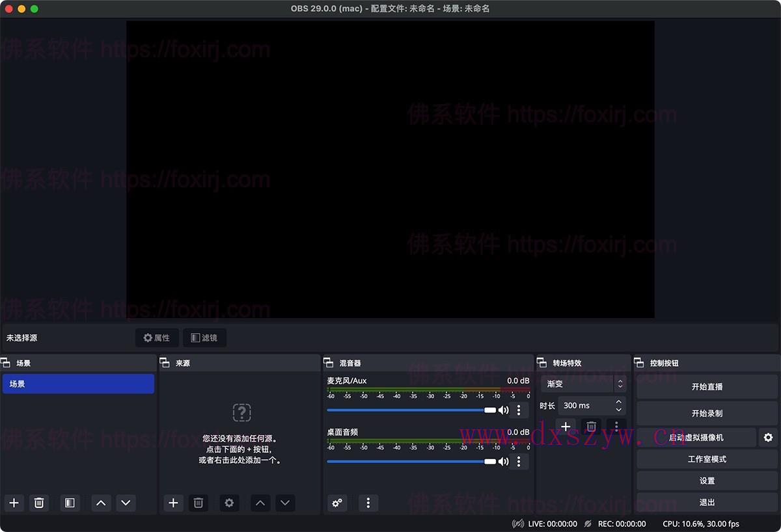Viewport: 781px width, 532px height.
Task: Click the 桌面音频 channel label
Action: (x=342, y=432)
